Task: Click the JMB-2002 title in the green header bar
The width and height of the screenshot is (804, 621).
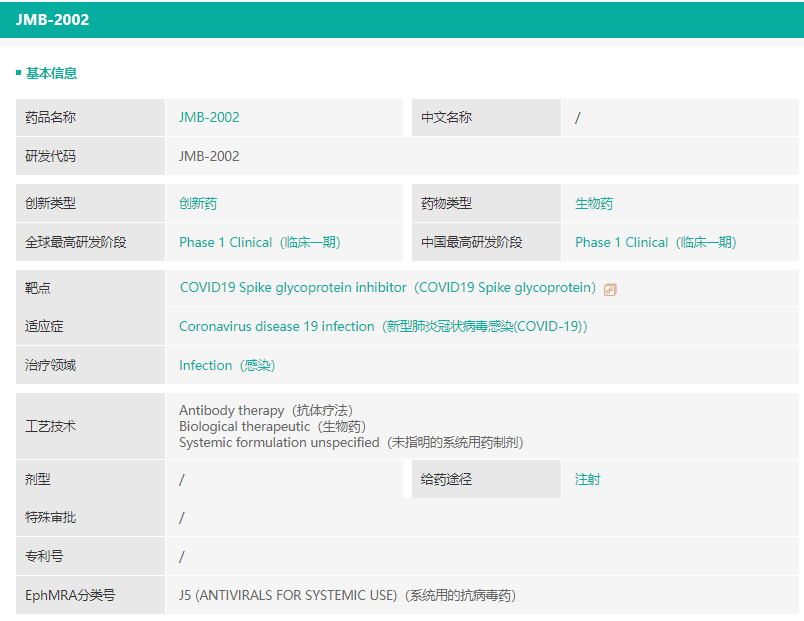Action: [52, 20]
